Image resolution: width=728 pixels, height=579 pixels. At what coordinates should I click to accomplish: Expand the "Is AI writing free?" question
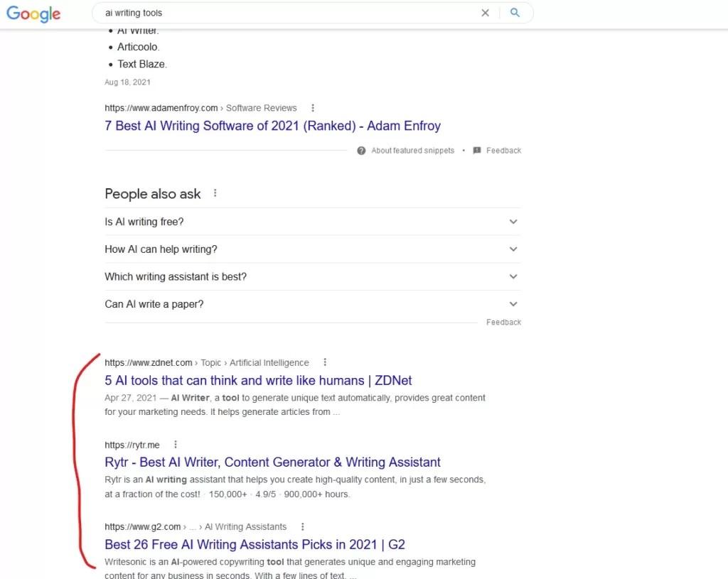point(313,222)
